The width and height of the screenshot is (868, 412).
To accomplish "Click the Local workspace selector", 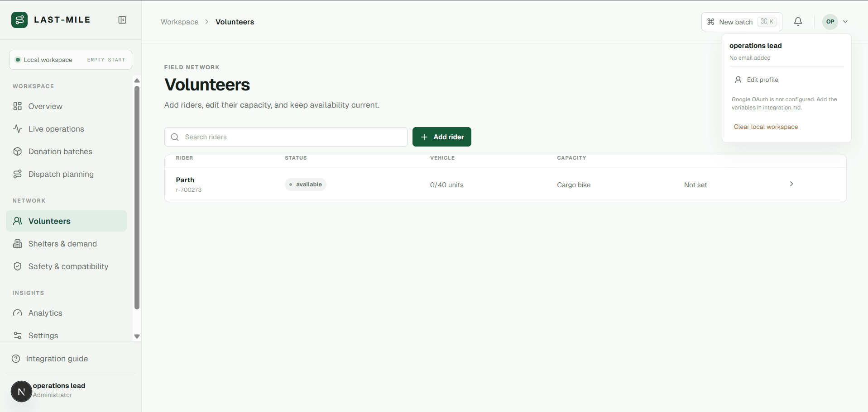I will click(x=71, y=60).
